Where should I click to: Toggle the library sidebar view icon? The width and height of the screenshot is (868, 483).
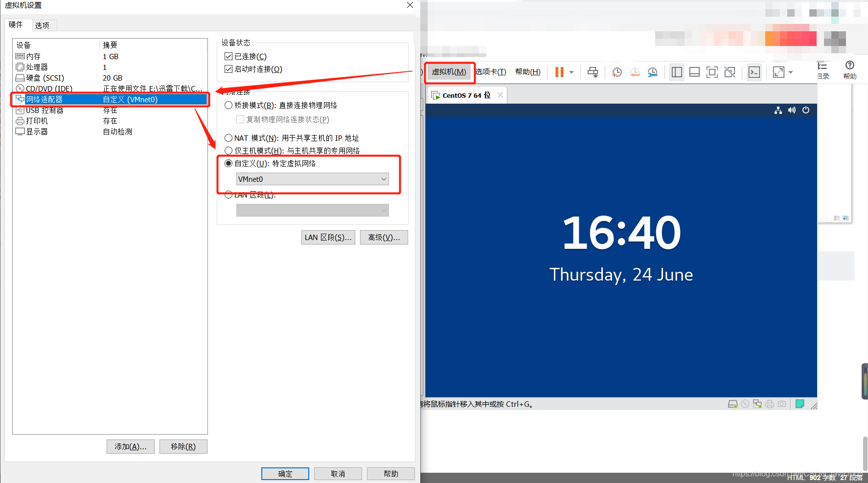(677, 72)
